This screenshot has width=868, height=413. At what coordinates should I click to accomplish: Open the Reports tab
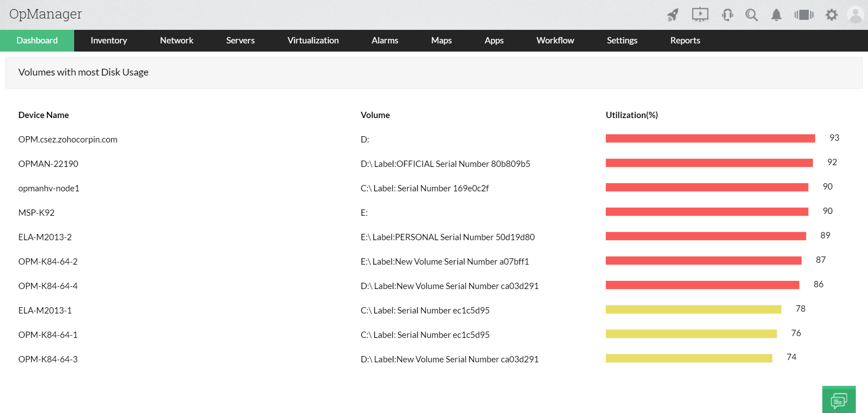[x=685, y=41]
